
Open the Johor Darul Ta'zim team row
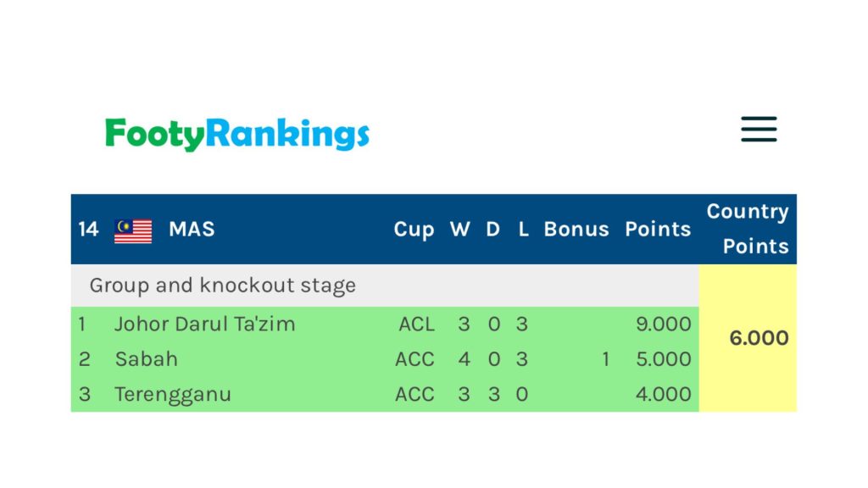tap(204, 324)
